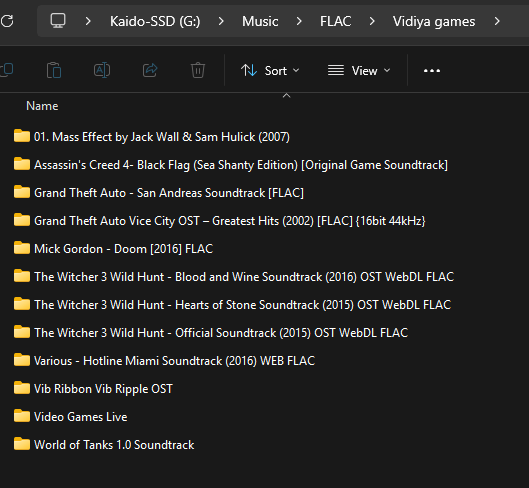The image size is (529, 488).
Task: Select 'Mick Gordon - Doom [2016] FLAC' name
Action: pyautogui.click(x=123, y=249)
